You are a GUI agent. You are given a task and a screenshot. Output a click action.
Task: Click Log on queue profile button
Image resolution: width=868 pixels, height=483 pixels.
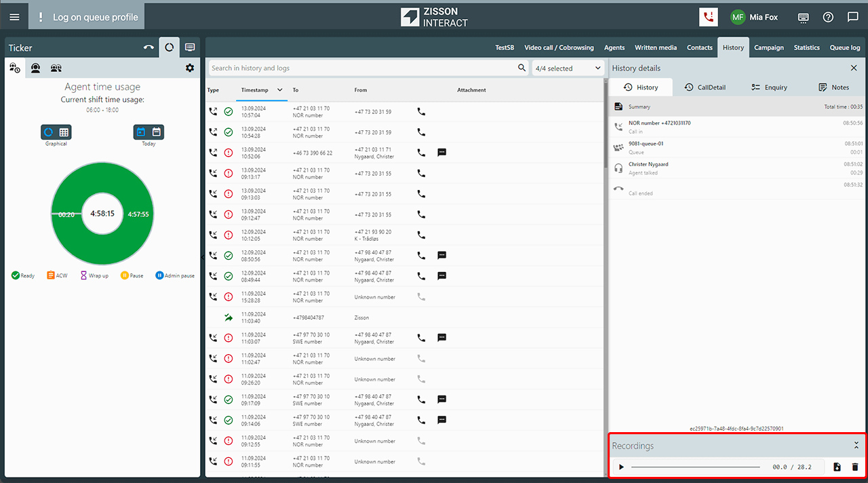point(87,17)
